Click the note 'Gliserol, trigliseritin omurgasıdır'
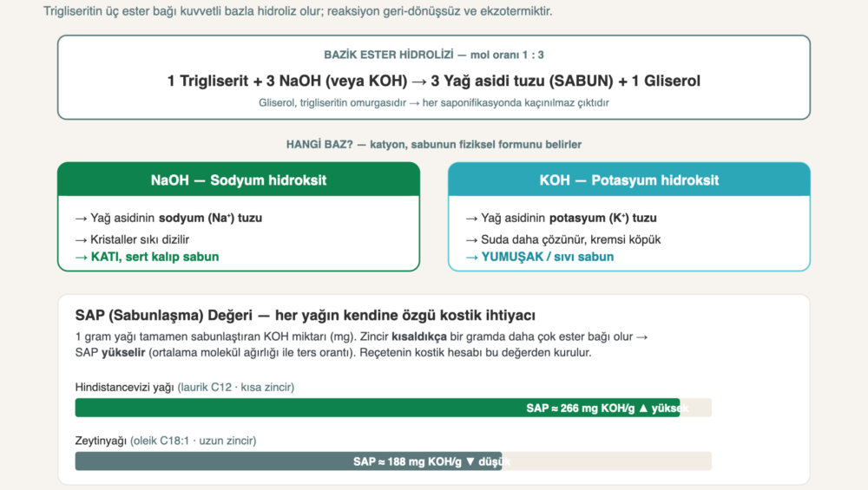The image size is (868, 490). coord(332,103)
